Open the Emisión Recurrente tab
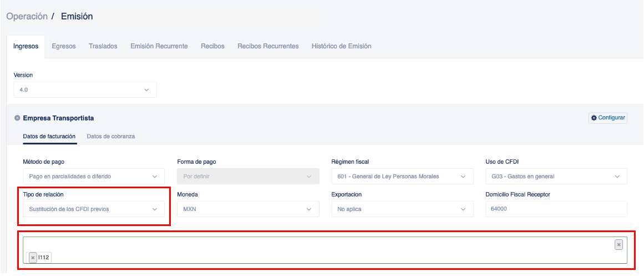 coord(159,46)
